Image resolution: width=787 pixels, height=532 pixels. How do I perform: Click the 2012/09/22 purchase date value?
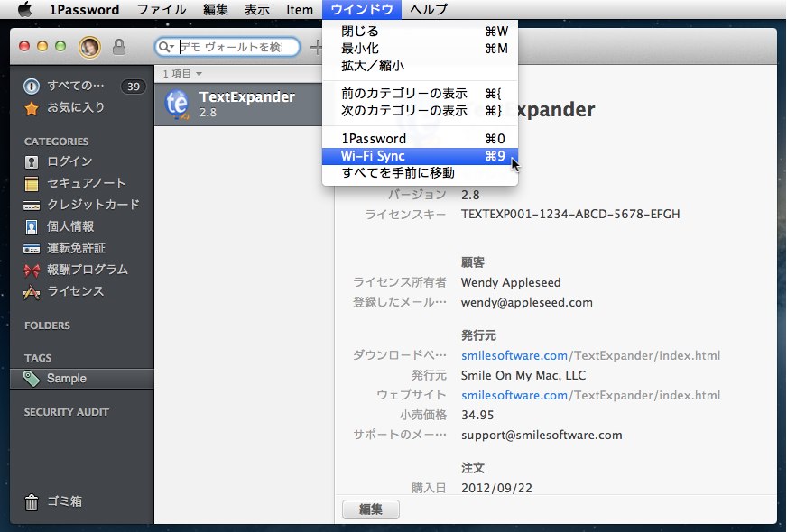(x=496, y=488)
